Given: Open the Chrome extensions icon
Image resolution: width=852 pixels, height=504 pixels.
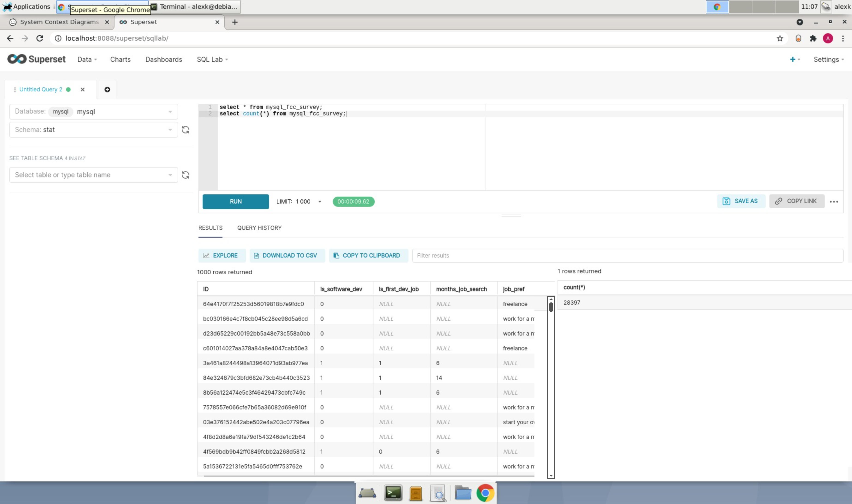Looking at the screenshot, I should coord(813,38).
